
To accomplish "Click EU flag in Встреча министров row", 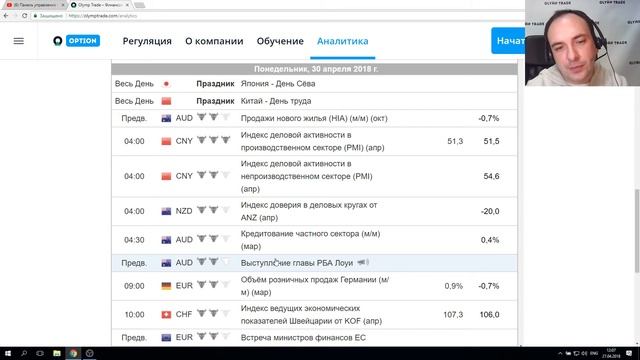I will [x=166, y=338].
